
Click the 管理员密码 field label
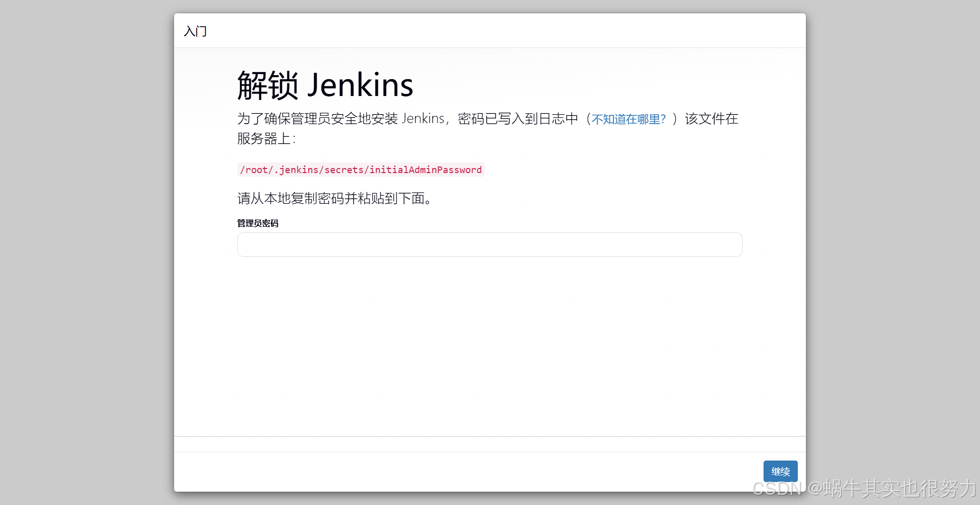tap(258, 223)
